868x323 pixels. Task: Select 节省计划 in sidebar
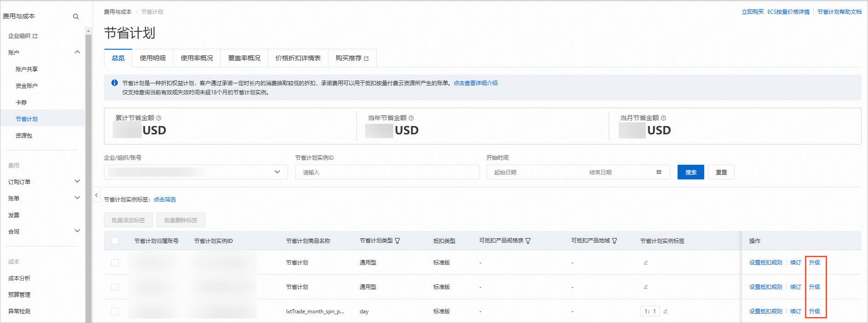coord(27,119)
